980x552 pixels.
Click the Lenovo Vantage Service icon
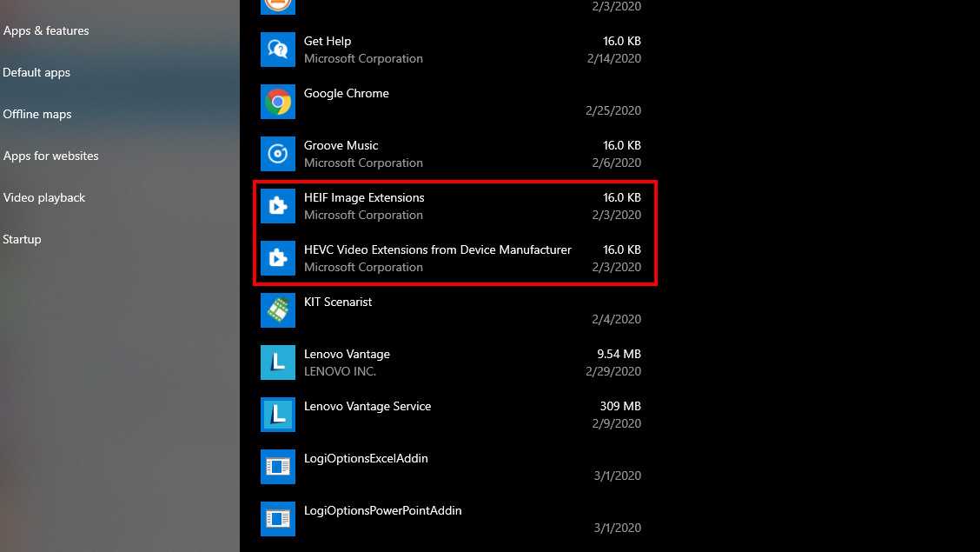pyautogui.click(x=278, y=415)
